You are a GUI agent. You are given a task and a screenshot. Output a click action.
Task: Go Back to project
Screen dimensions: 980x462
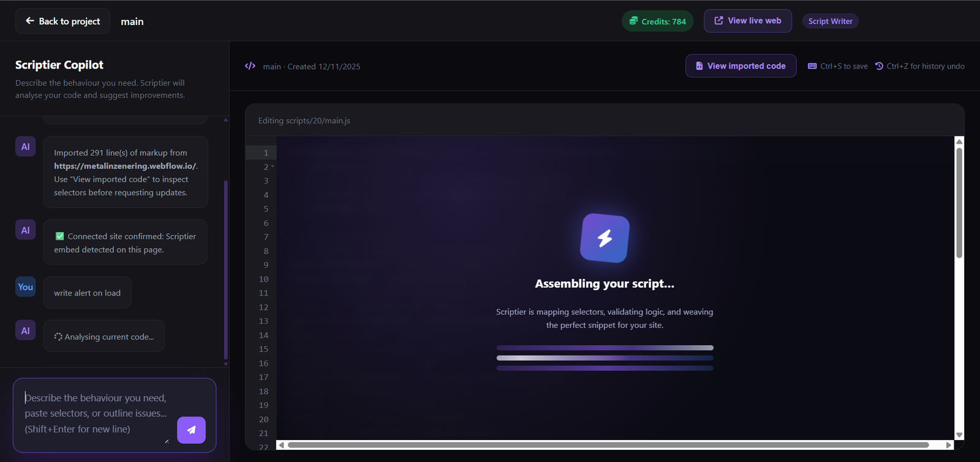coord(62,21)
